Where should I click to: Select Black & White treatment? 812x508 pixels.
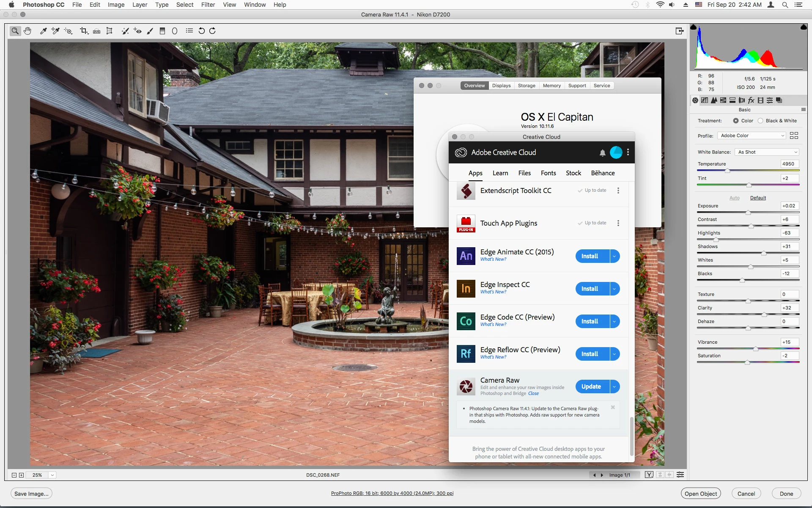(x=760, y=121)
